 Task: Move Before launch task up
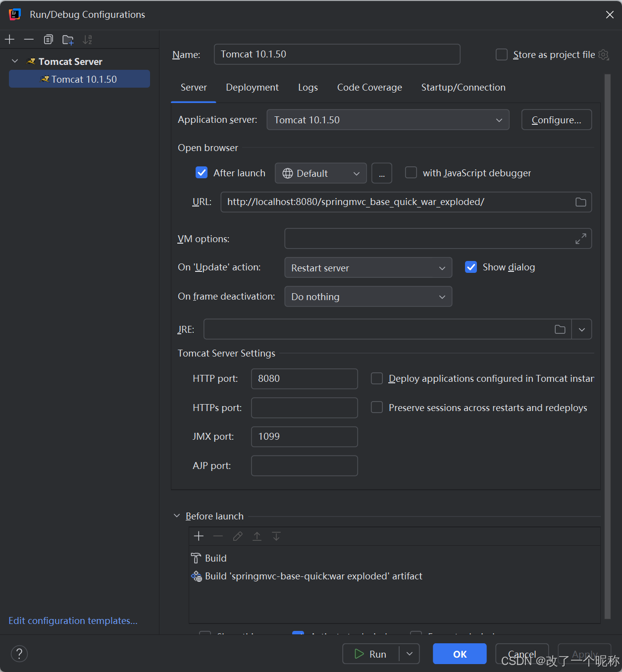[x=257, y=536]
